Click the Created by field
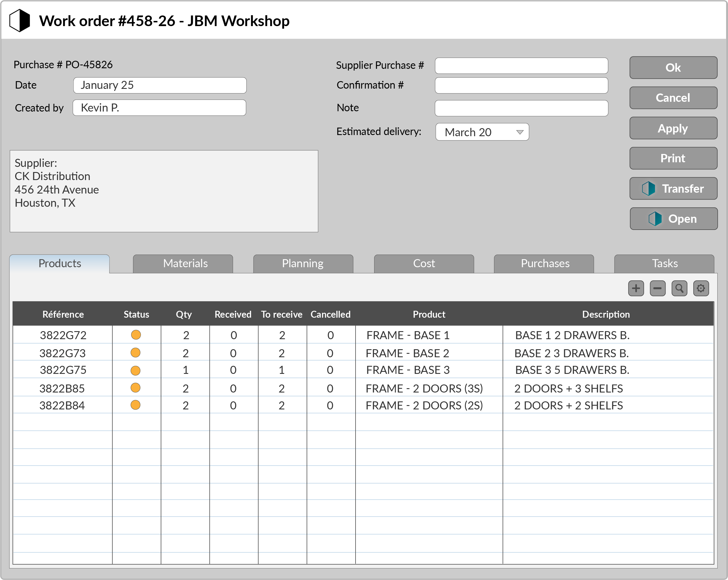The image size is (728, 580). tap(159, 108)
